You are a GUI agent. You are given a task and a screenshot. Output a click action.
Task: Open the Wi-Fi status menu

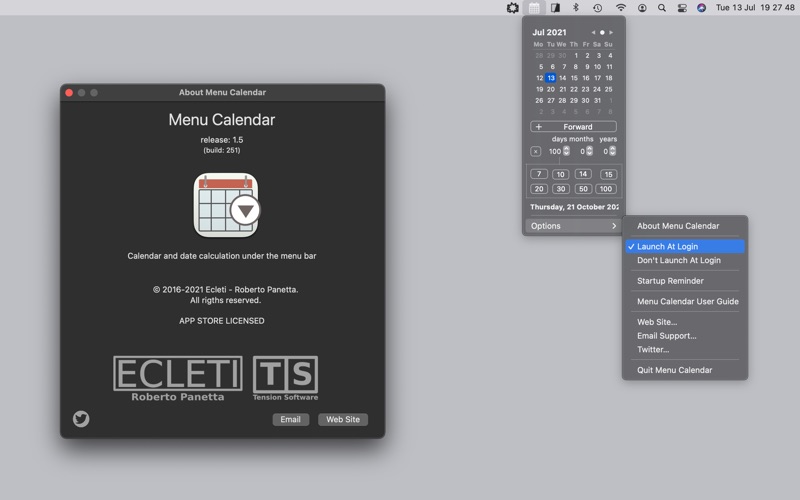620,8
